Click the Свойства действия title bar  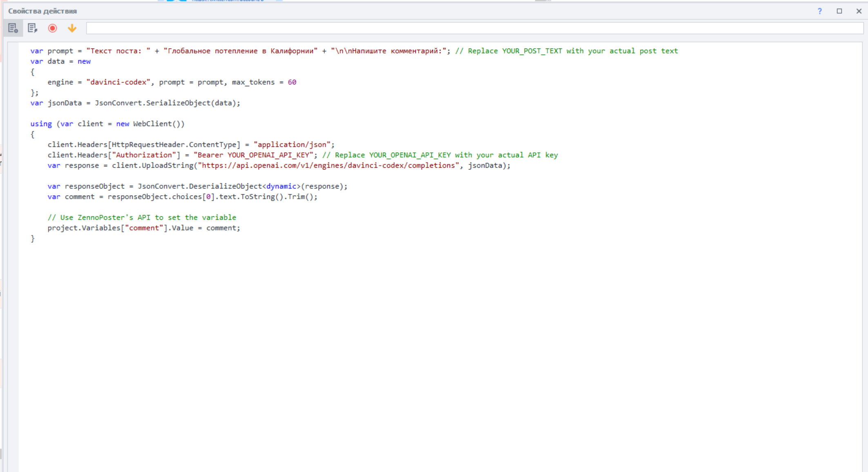42,11
